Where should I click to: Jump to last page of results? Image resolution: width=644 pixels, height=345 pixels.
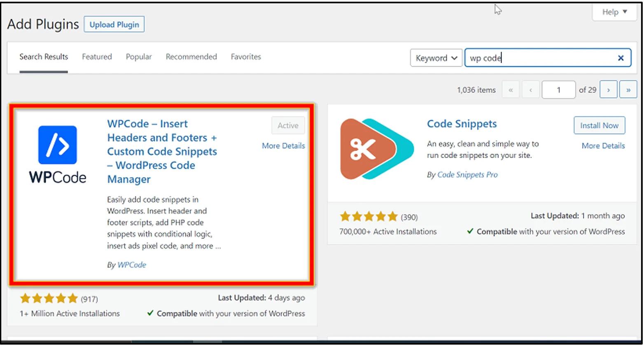(628, 90)
